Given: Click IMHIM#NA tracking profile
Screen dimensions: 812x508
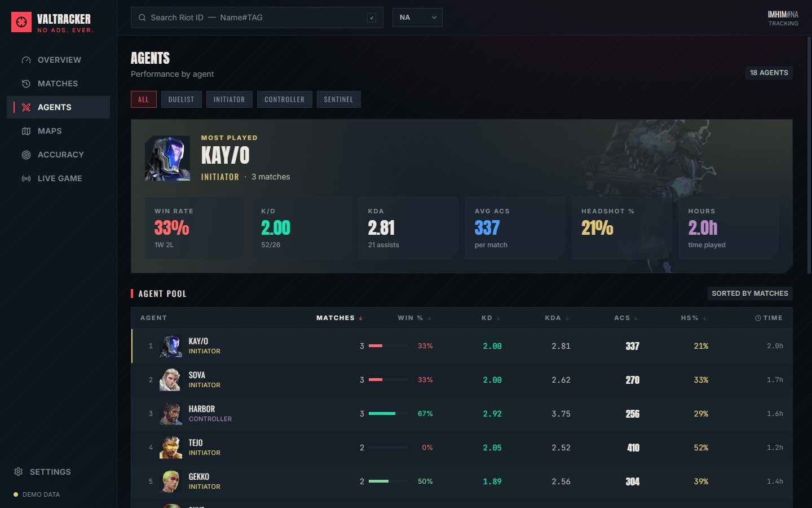Looking at the screenshot, I should 783,18.
